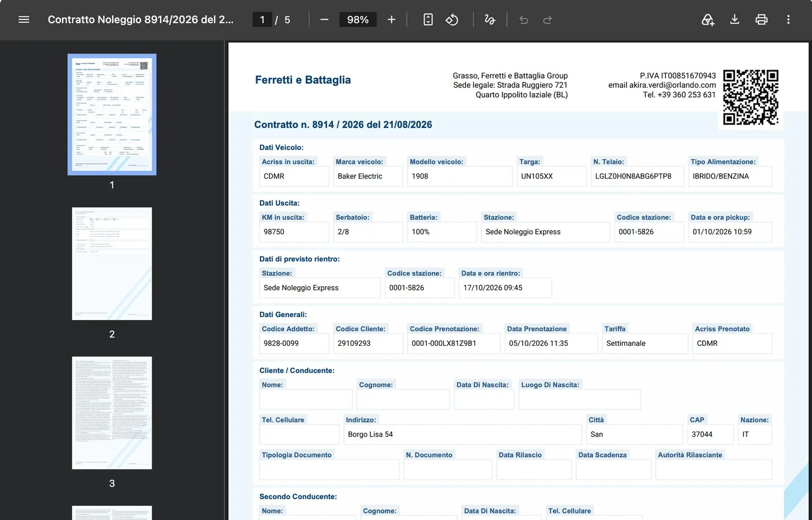The image size is (812, 520).
Task: Click the redo arrow icon
Action: (x=548, y=20)
